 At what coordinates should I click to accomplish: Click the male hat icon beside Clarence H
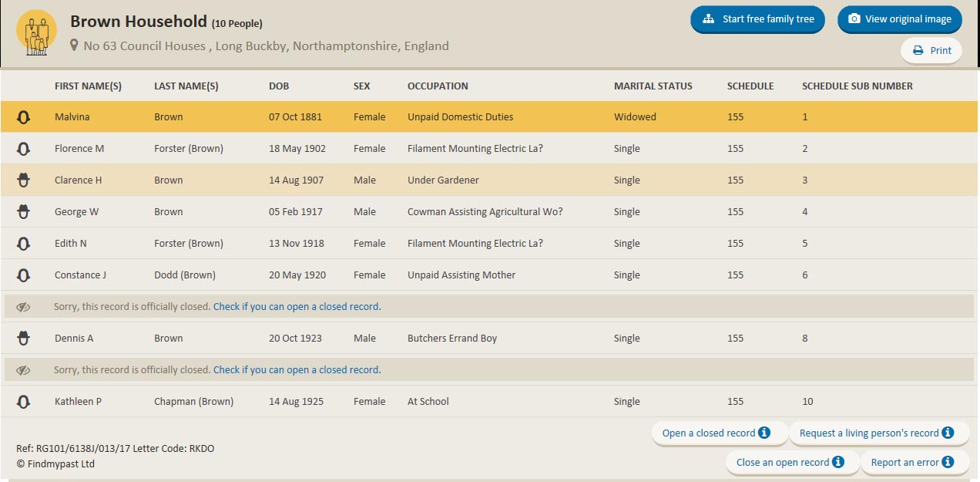click(x=24, y=180)
